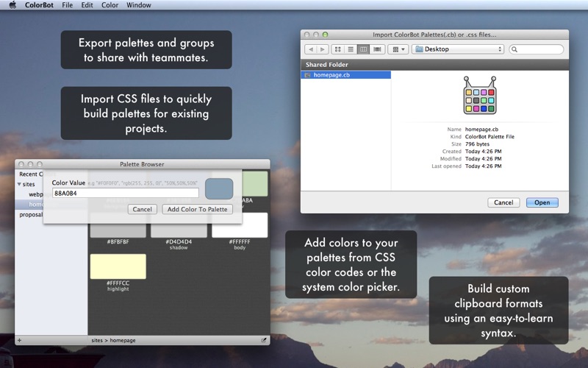Click the blue color preview swatch in sheet
The image size is (588, 368).
(219, 189)
